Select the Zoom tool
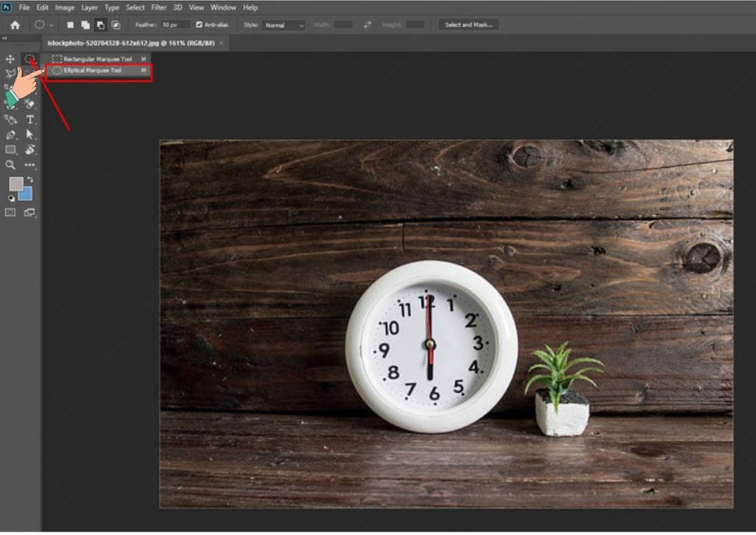 coord(10,164)
